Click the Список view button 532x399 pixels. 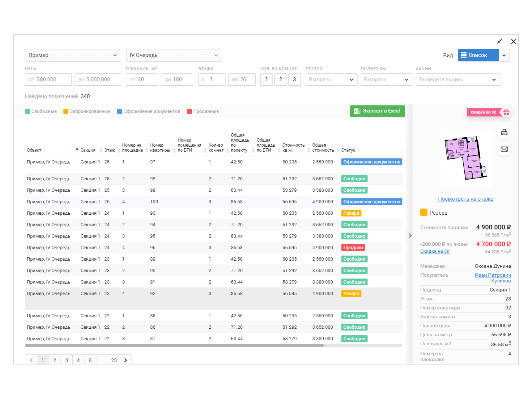(x=478, y=55)
